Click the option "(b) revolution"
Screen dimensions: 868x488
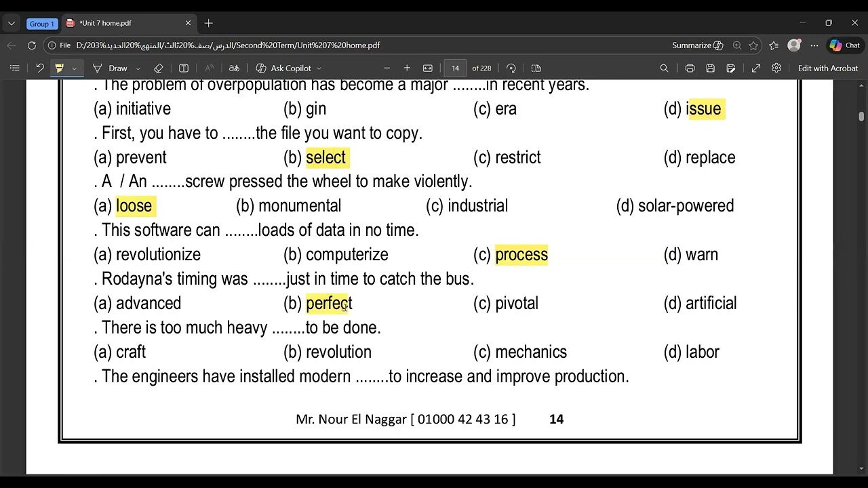328,352
